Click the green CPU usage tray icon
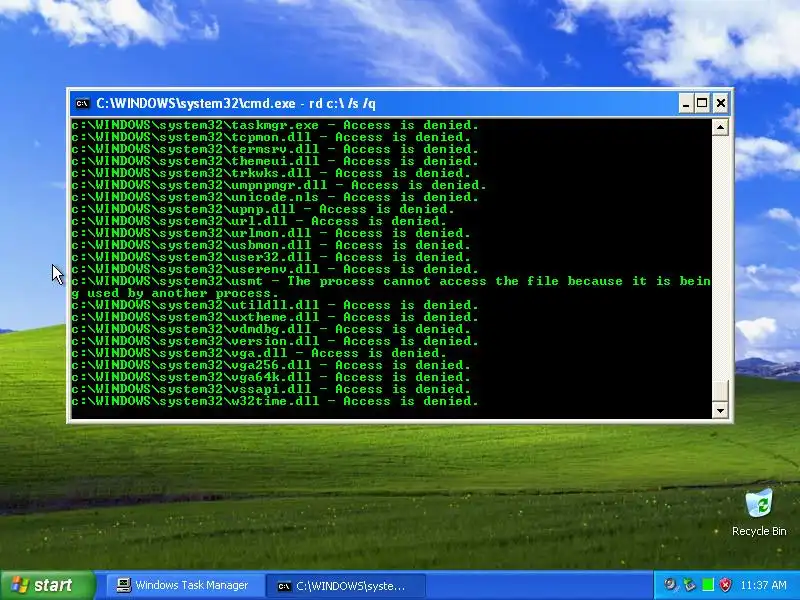The width and height of the screenshot is (800, 600). pyautogui.click(x=708, y=585)
